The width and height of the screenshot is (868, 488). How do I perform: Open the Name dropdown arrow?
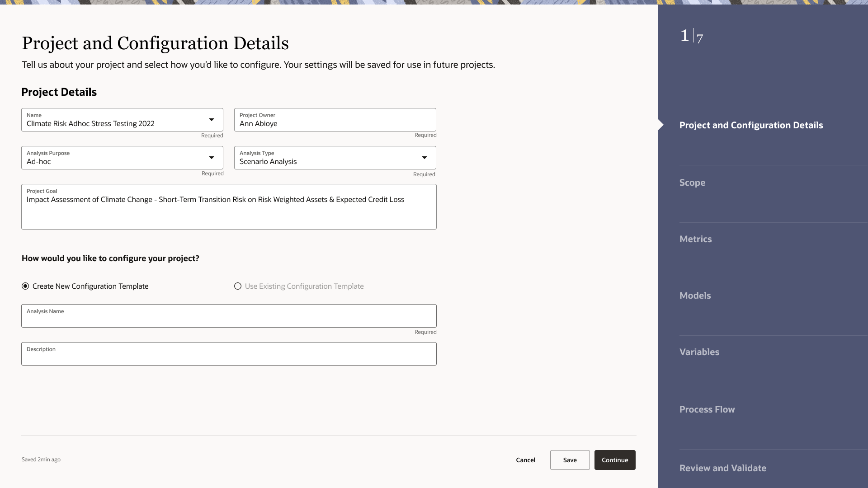coord(211,120)
